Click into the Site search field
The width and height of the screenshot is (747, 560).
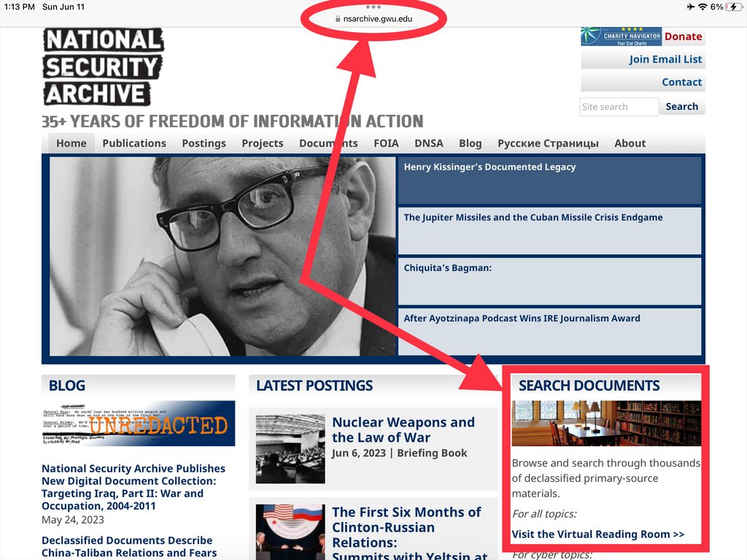coord(619,106)
